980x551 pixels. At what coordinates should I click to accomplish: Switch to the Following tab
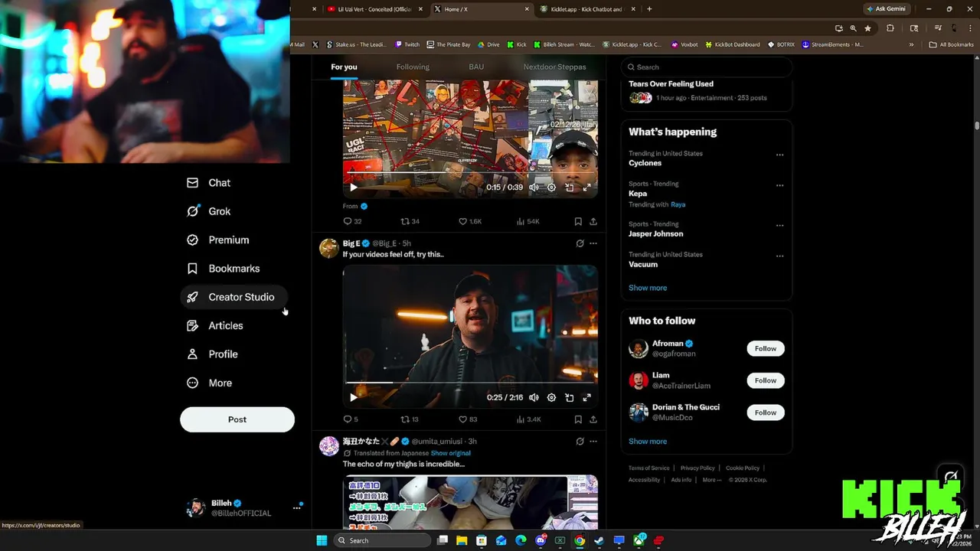(413, 67)
